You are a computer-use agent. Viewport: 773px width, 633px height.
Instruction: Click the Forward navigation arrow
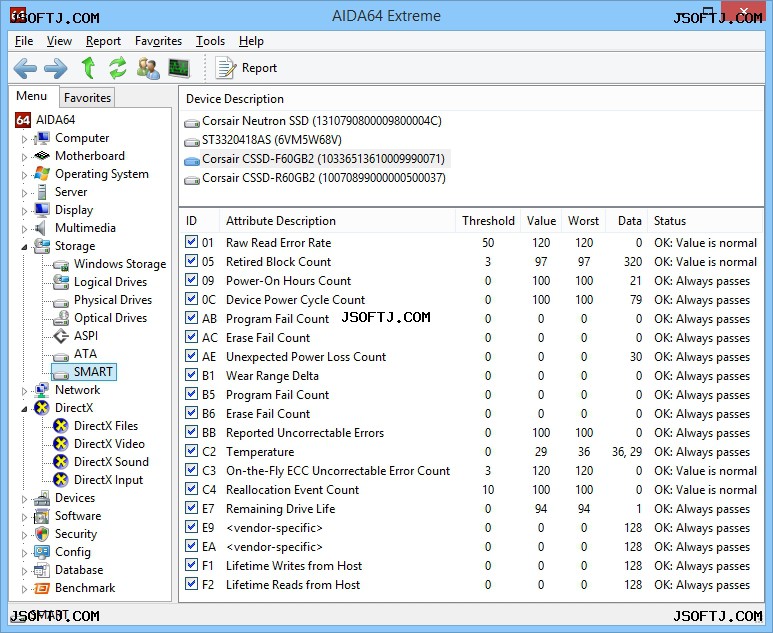[55, 68]
